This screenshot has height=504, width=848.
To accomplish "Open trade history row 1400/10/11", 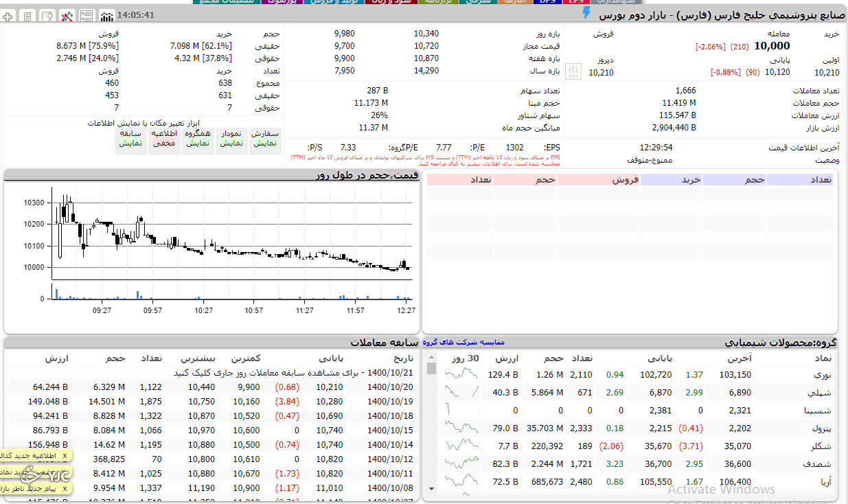I will click(x=211, y=474).
